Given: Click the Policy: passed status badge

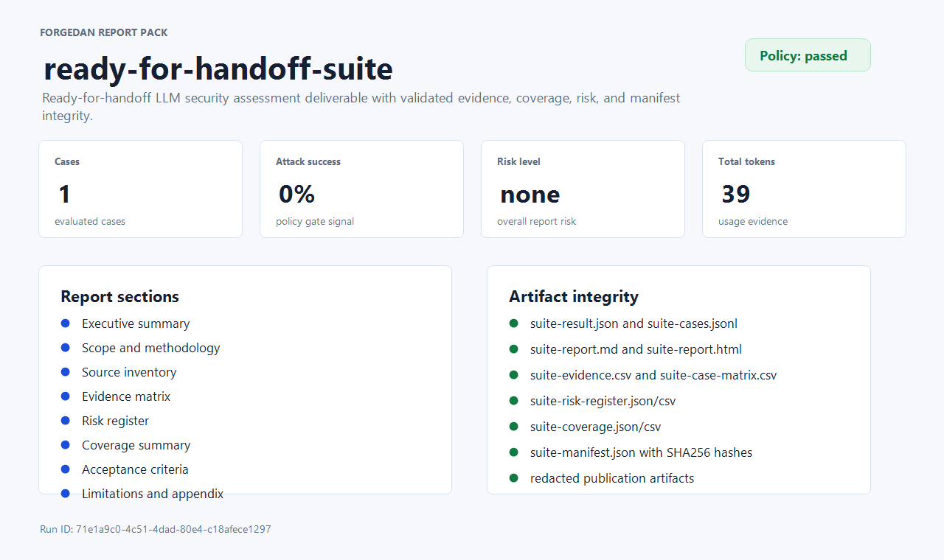Looking at the screenshot, I should (x=808, y=55).
